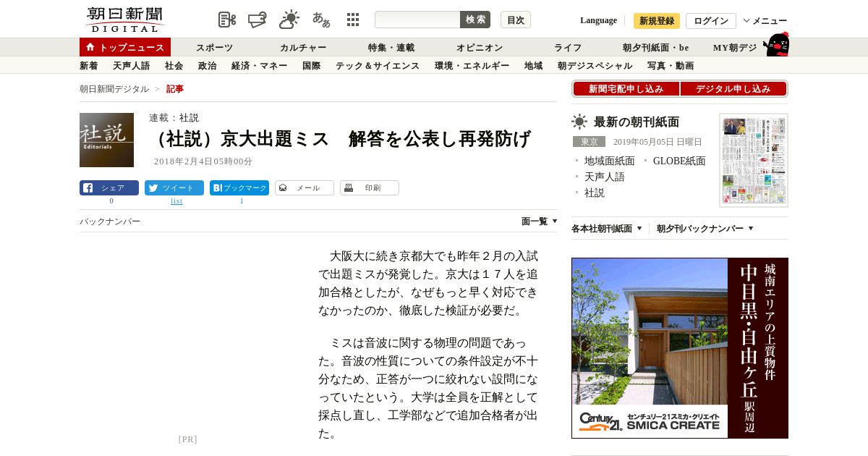
Task: Open the sidebar 天声人語 link
Action: pos(605,177)
